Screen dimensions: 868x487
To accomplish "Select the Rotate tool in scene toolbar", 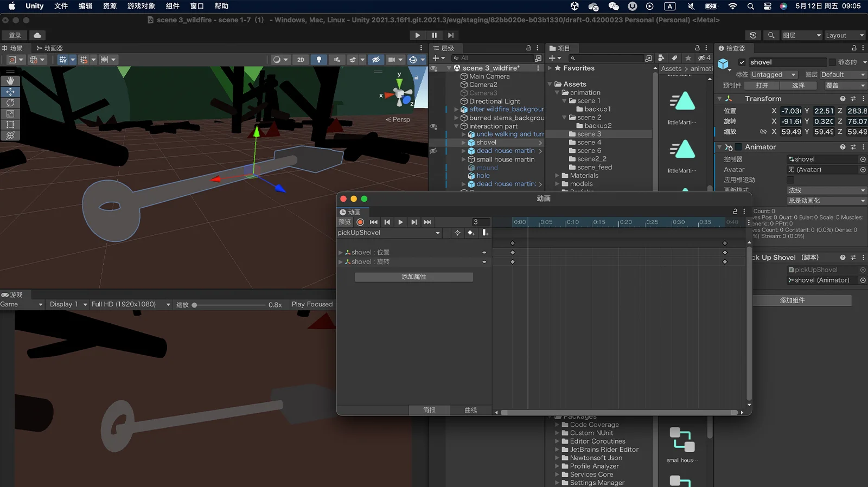I will coord(10,102).
